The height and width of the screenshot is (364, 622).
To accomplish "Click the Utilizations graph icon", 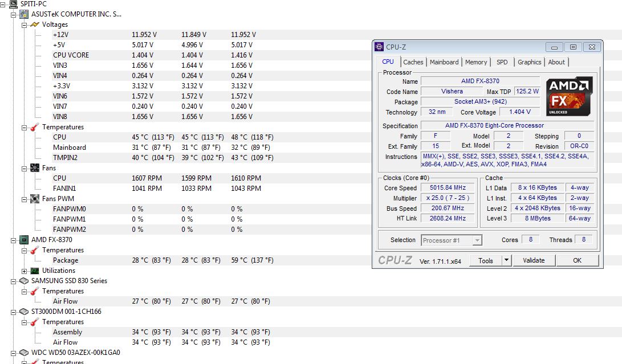I will [35, 271].
